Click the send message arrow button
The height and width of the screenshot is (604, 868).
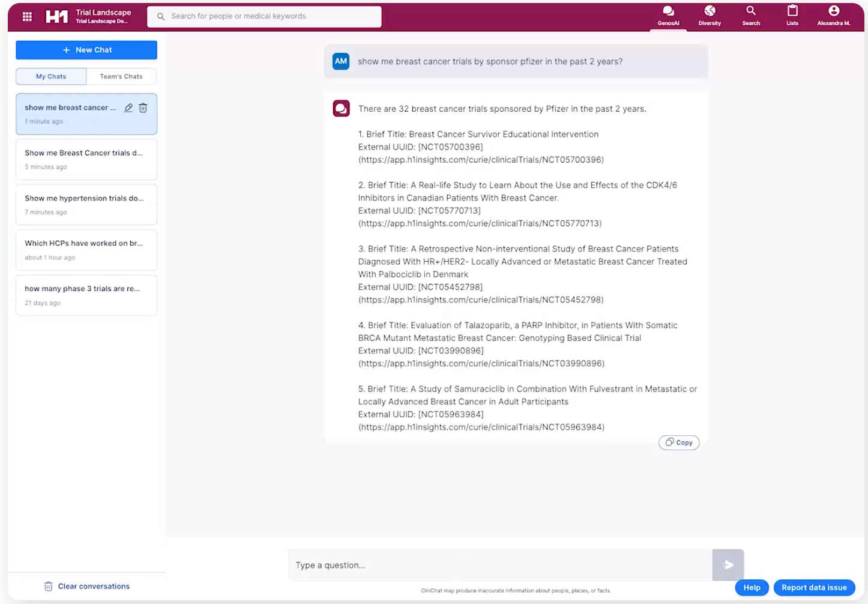tap(728, 565)
